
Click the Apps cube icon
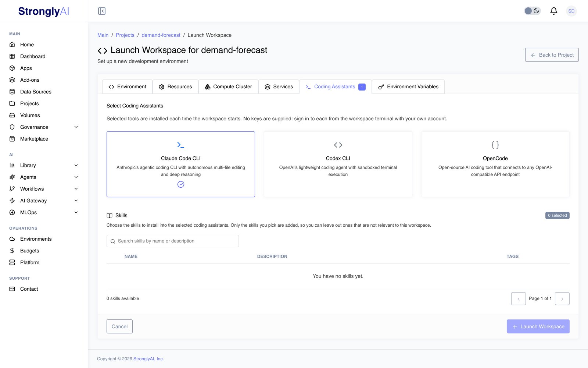[12, 68]
